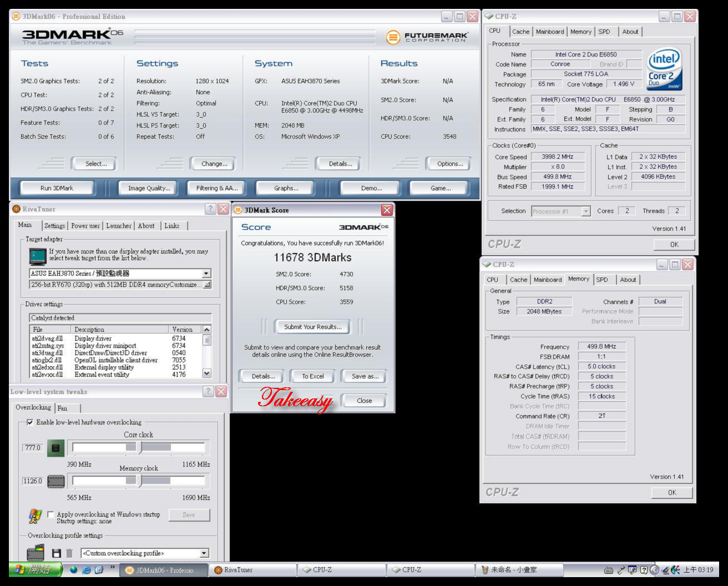Click Submit Your Results button

coord(313,327)
